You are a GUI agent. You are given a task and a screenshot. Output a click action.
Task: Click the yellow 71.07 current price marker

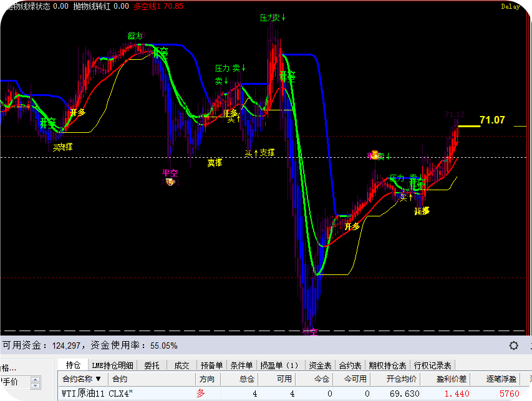pyautogui.click(x=492, y=120)
